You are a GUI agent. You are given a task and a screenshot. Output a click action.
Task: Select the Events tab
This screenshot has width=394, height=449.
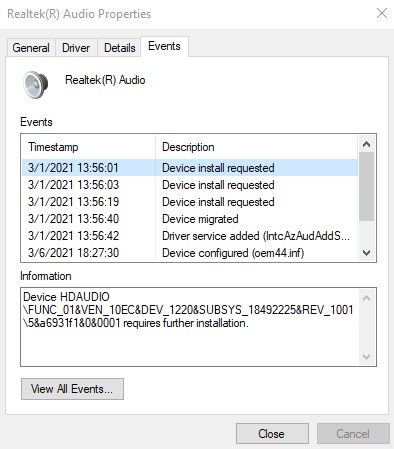coord(164,46)
